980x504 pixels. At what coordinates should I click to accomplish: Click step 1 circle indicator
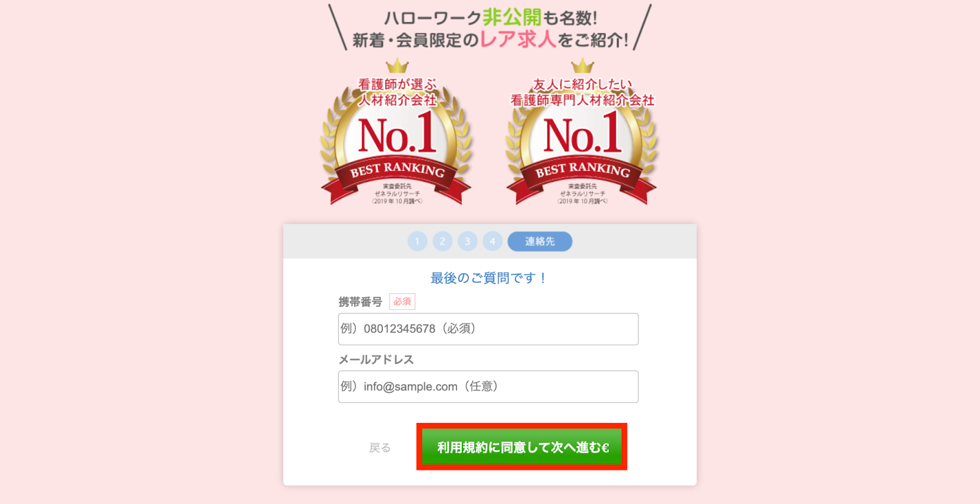click(x=417, y=241)
